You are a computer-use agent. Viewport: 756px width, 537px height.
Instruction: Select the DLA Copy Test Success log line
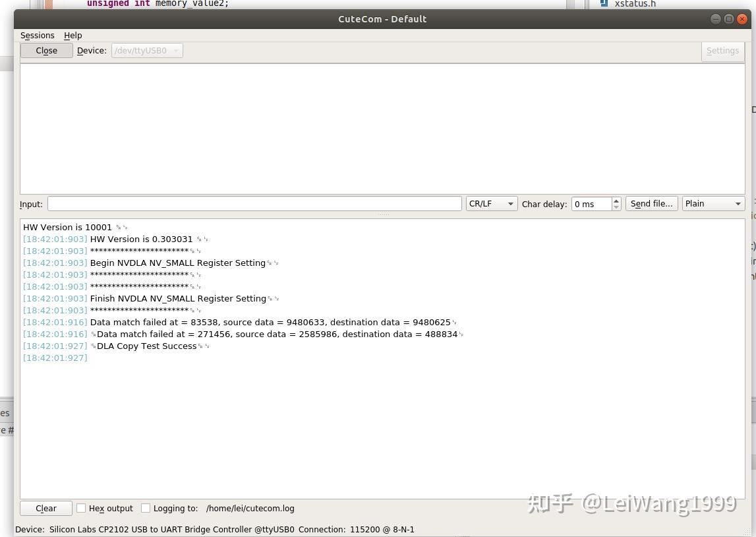146,346
